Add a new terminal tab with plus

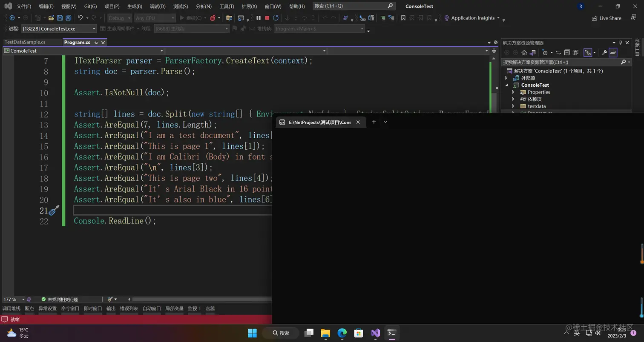coord(374,122)
